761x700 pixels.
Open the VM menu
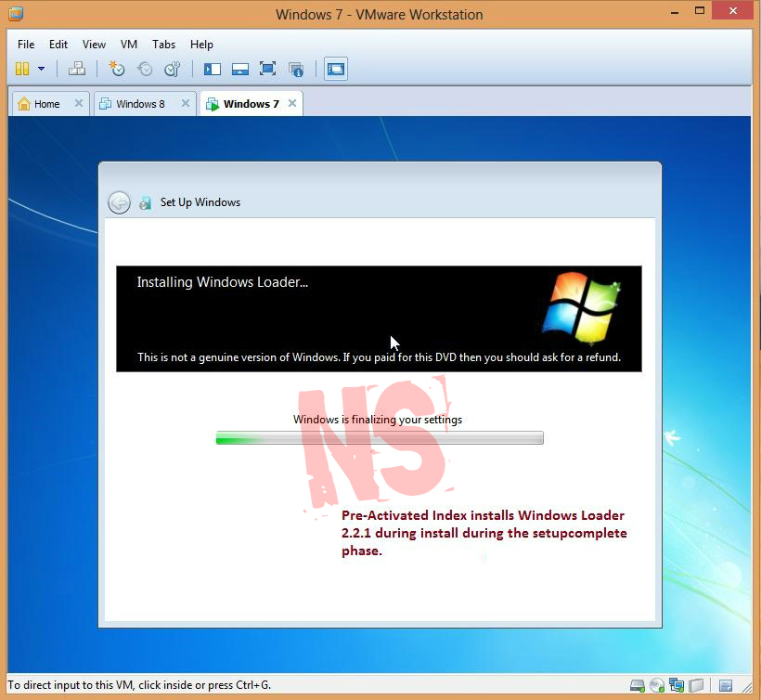[x=128, y=44]
